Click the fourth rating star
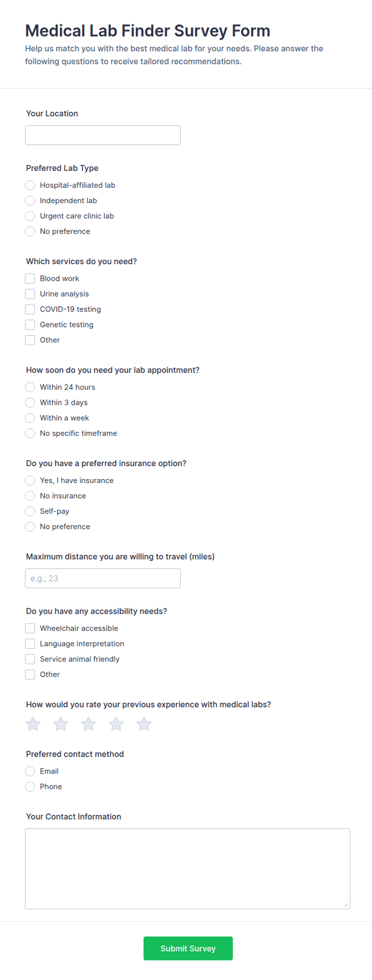 116,723
